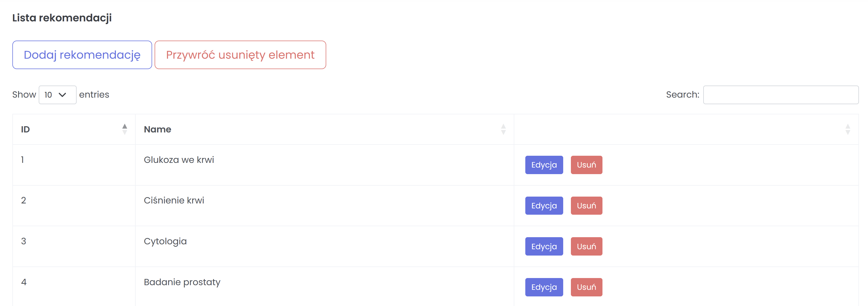Click Przywróć usunięty element button
868x306 pixels.
[x=240, y=55]
